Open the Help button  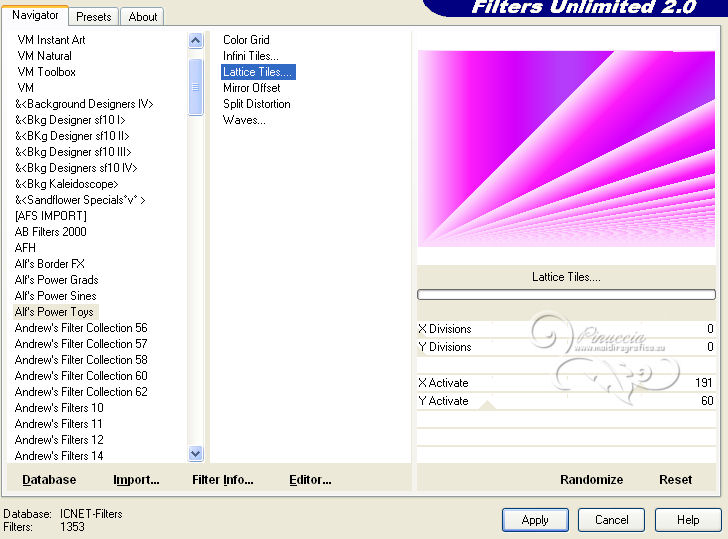[x=688, y=520]
